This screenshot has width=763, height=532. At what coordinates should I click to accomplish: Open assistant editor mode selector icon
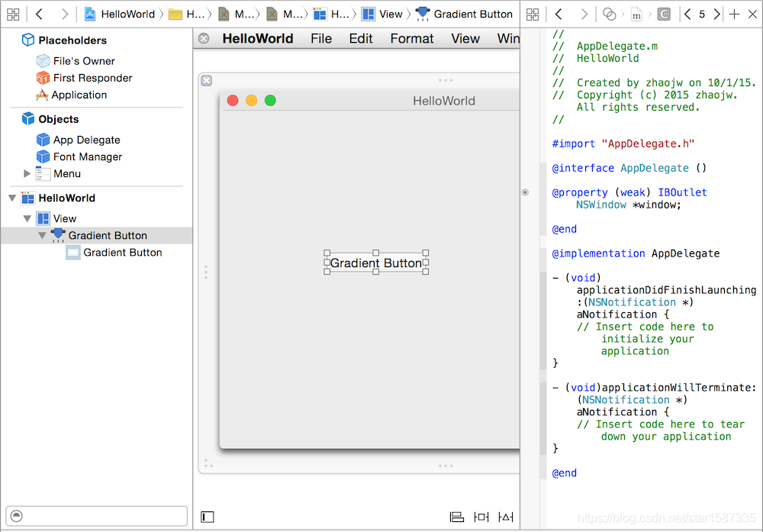tap(609, 15)
